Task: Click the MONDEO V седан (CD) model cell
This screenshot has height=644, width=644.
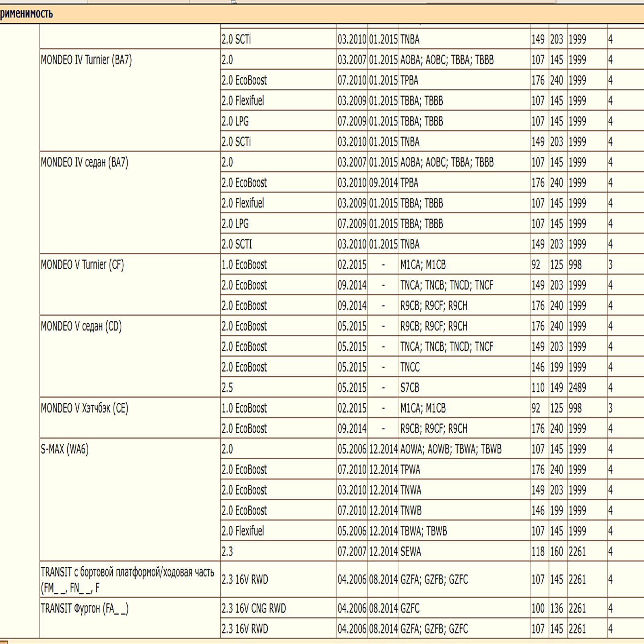Action: click(81, 326)
